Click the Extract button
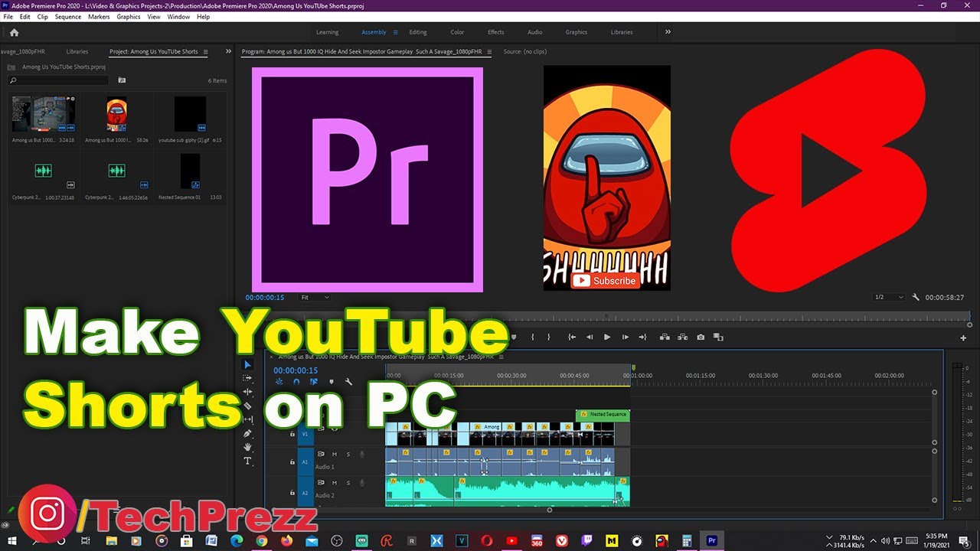This screenshot has width=980, height=551. pyautogui.click(x=681, y=337)
